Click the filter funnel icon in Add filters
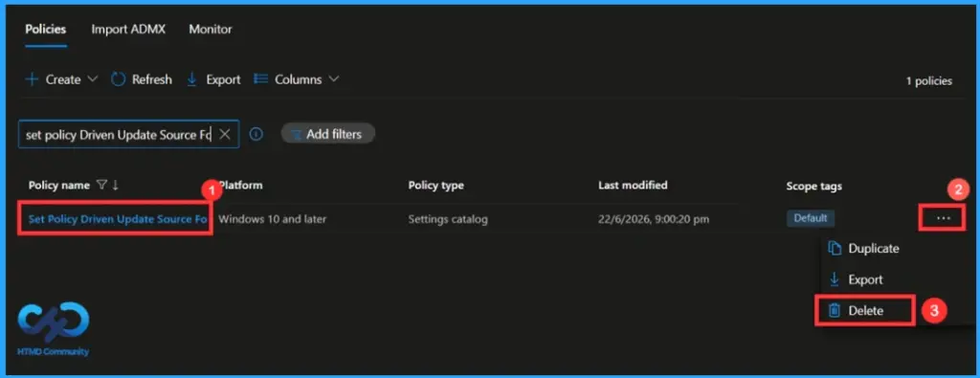Screen dimensions: 980x378 297,134
